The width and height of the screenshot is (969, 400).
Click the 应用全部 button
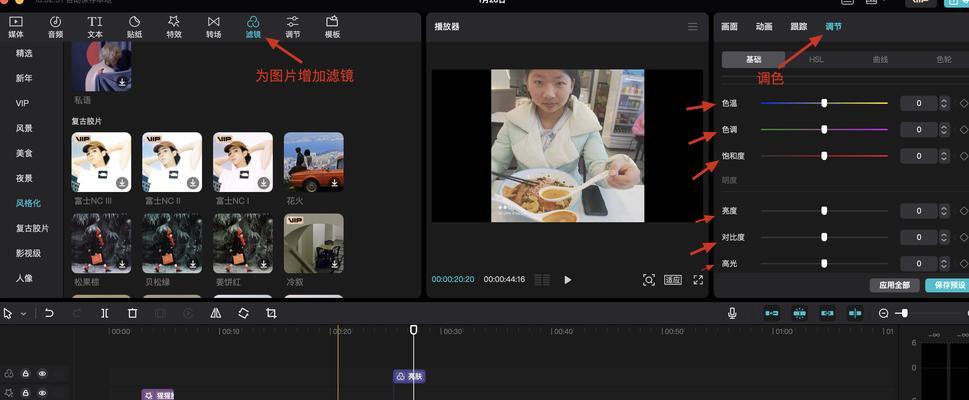[x=894, y=285]
